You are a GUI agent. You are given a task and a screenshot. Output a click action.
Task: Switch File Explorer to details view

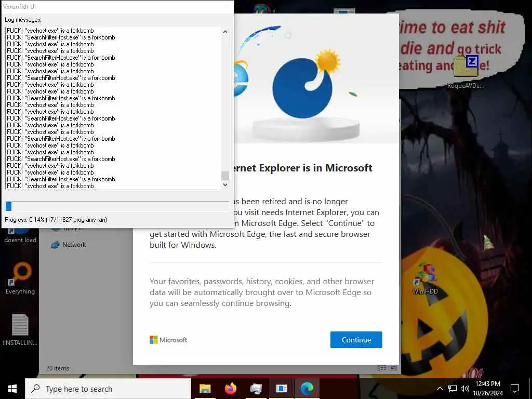382,368
